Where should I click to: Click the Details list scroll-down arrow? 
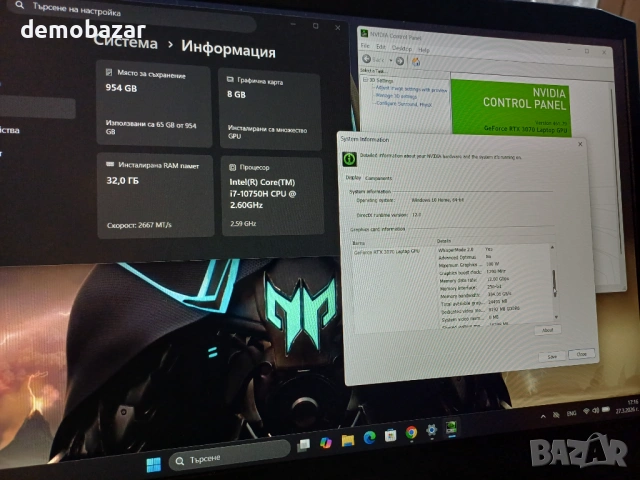[x=556, y=317]
